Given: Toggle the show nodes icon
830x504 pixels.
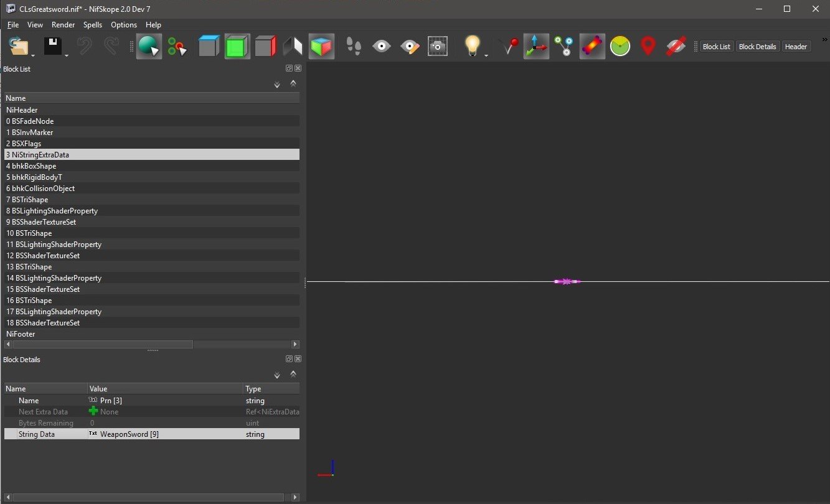Looking at the screenshot, I should coord(564,47).
